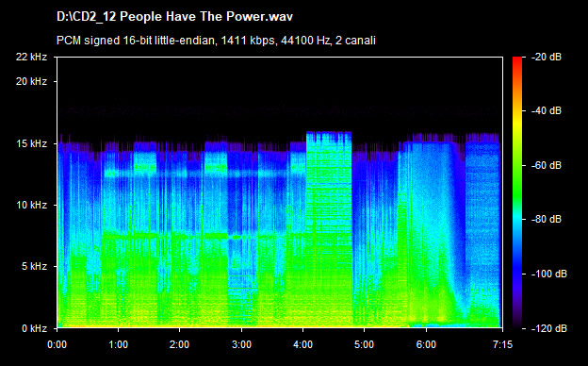This screenshot has height=366, width=588.
Task: Click the 20 kHz frequency axis label
Action: tap(31, 81)
